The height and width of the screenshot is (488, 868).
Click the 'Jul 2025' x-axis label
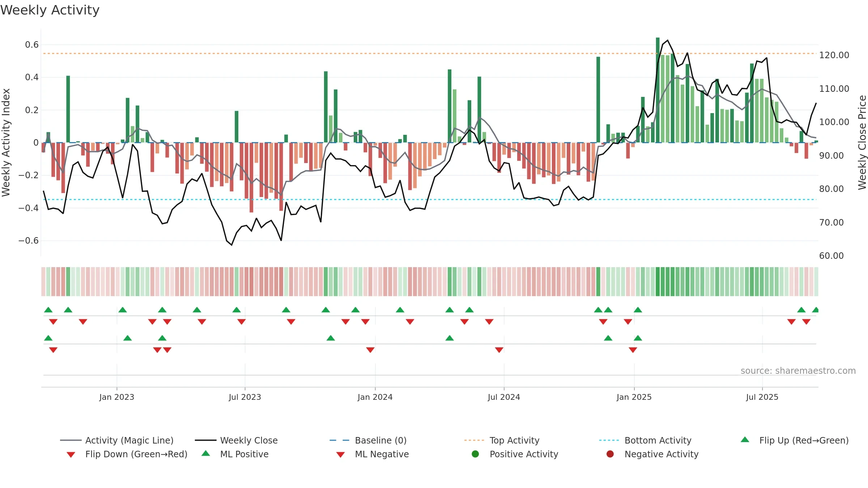pyautogui.click(x=762, y=397)
